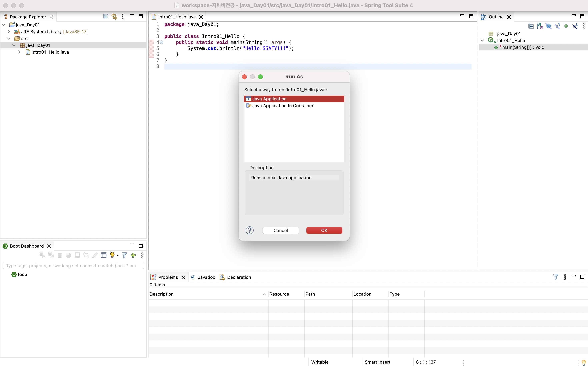Collapse Intro01_Hello class in Outline

(482, 40)
